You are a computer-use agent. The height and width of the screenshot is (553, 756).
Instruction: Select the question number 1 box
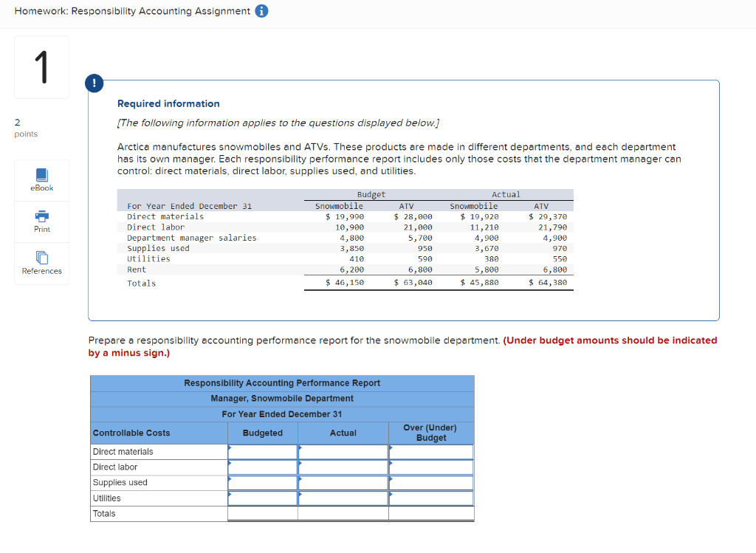point(41,66)
